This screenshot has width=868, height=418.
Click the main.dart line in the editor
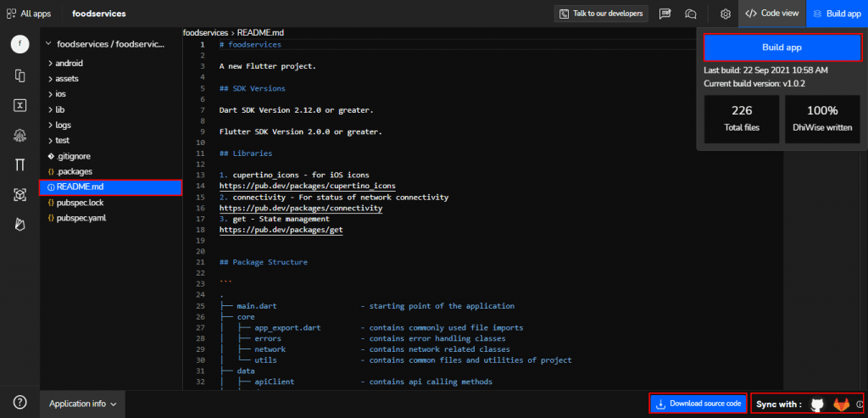(368, 306)
